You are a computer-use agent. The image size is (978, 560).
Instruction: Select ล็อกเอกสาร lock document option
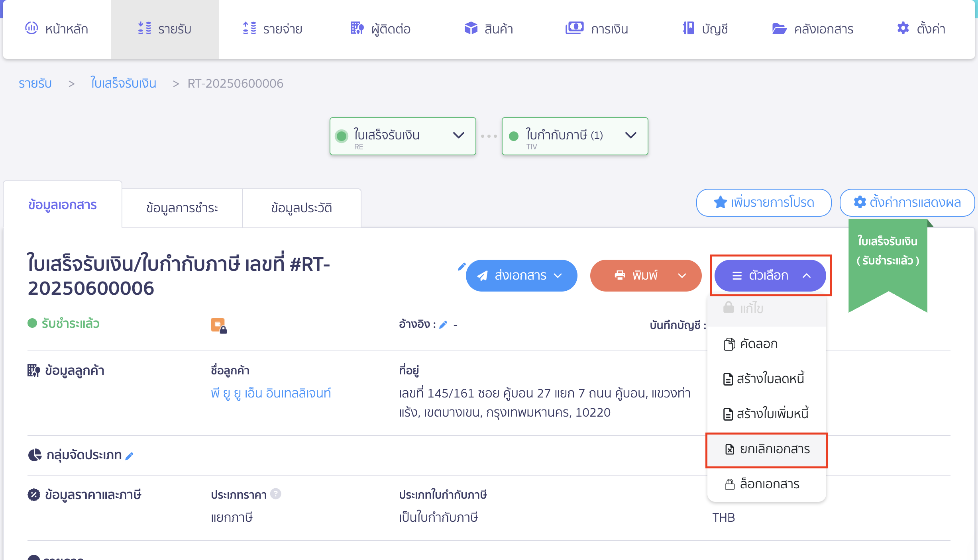tap(766, 484)
